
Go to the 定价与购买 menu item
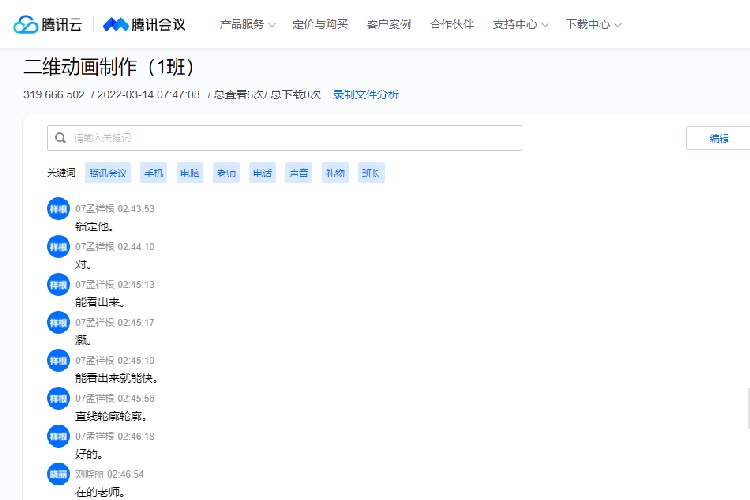click(320, 24)
